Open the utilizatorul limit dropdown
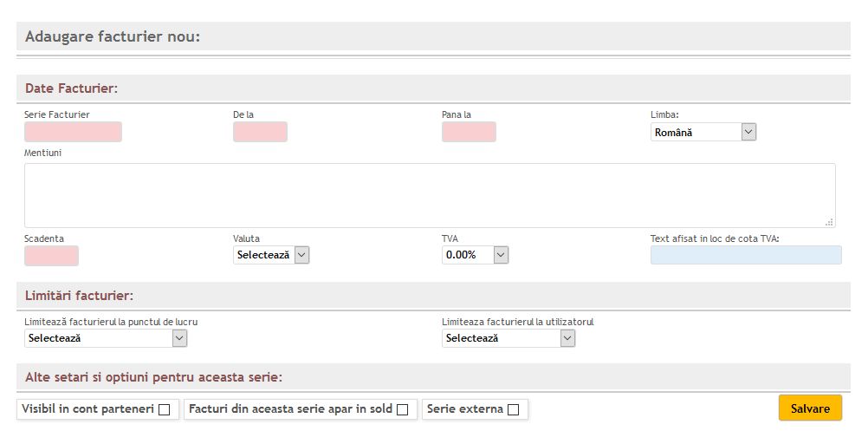The width and height of the screenshot is (868, 431). (508, 338)
